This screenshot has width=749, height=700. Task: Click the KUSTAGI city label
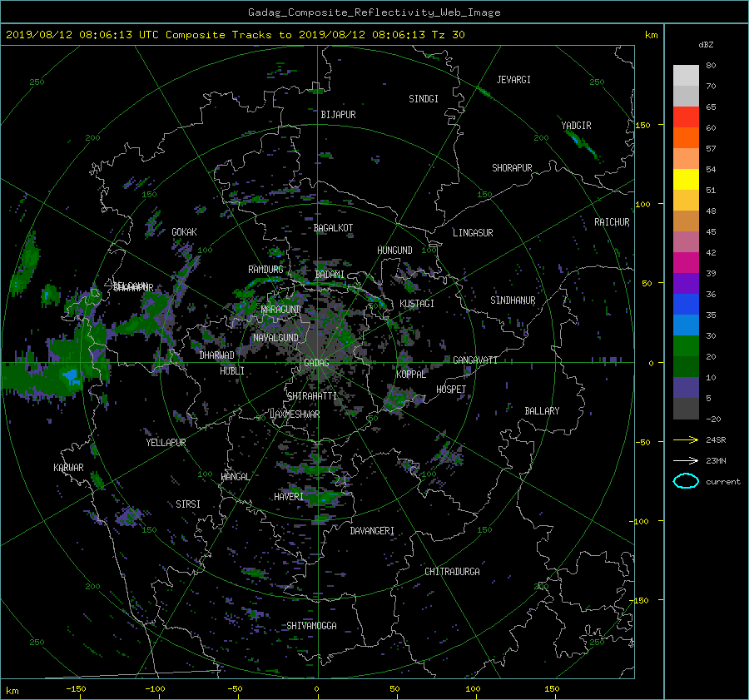coord(417,304)
